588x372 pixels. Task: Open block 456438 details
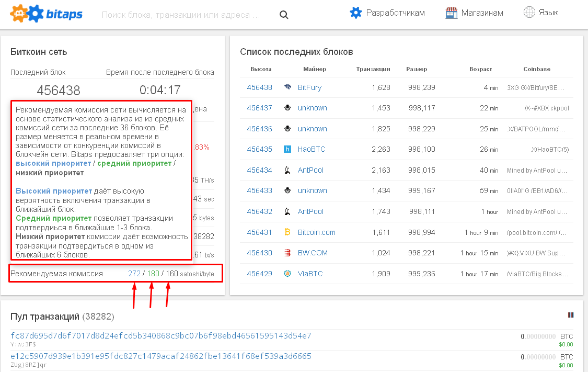pyautogui.click(x=259, y=87)
